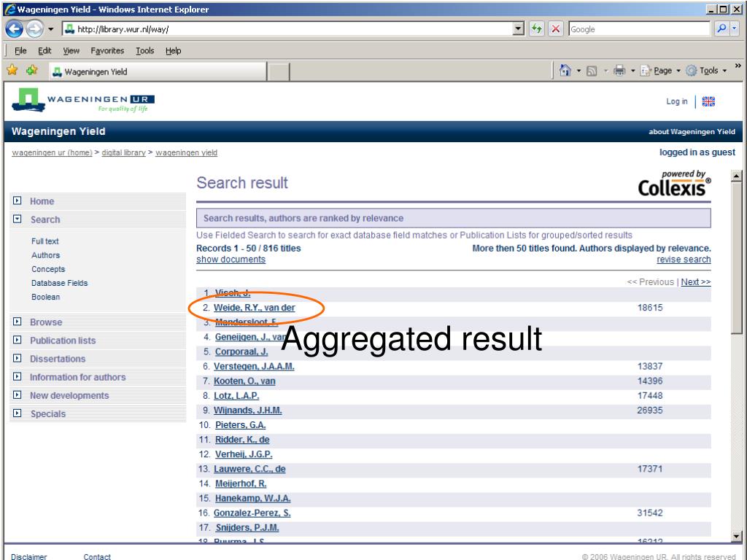This screenshot has width=747, height=560.
Task: Open the Tools toolbar menu
Action: (x=706, y=71)
